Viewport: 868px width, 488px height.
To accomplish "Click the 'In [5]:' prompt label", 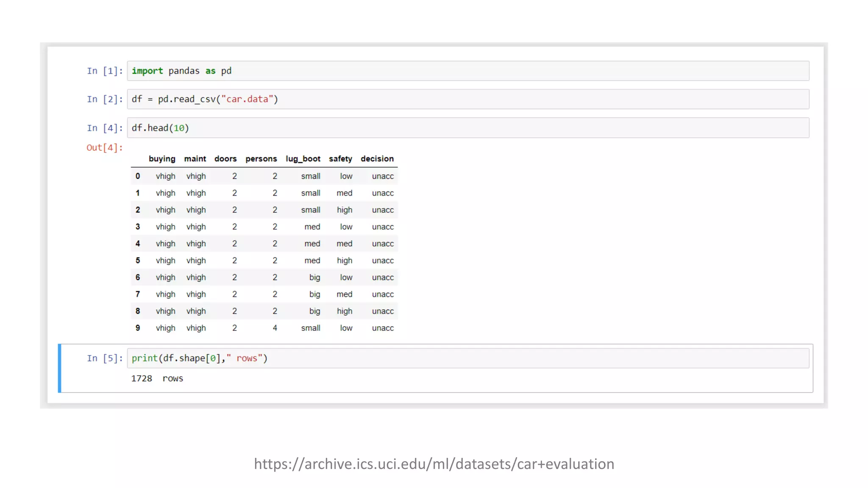I will point(105,358).
